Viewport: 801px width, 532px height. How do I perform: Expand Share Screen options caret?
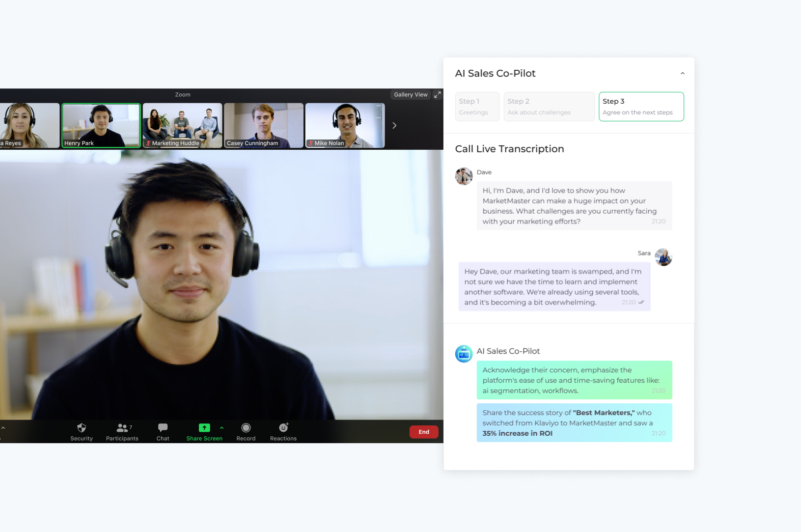221,428
